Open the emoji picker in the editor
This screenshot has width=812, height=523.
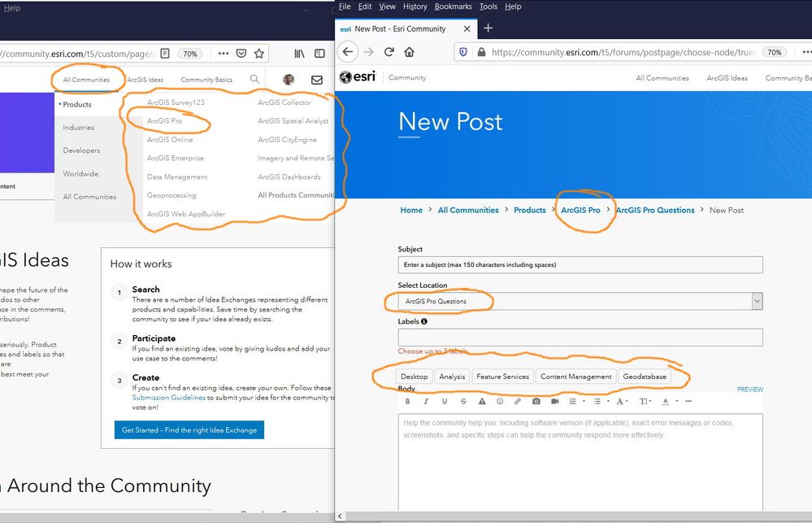point(500,401)
